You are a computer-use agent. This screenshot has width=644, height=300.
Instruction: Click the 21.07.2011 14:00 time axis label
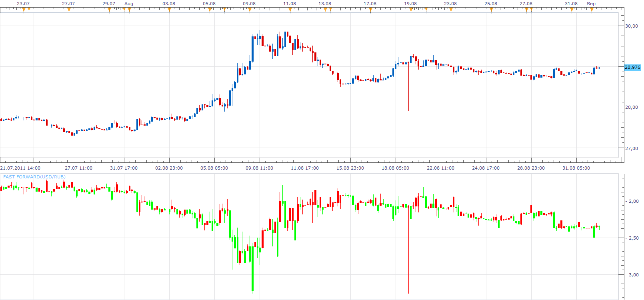click(x=20, y=168)
